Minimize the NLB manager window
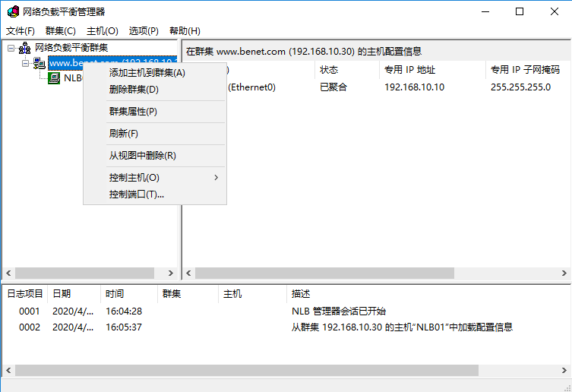 [485, 11]
